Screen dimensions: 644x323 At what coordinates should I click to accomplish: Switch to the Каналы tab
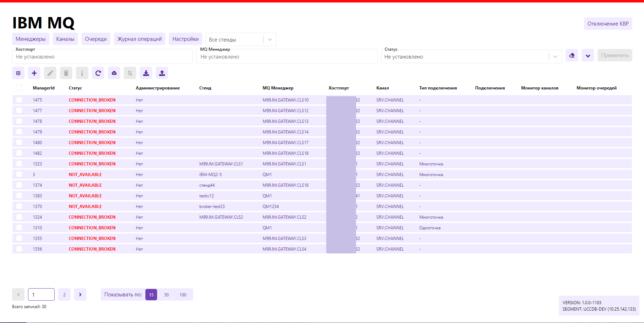pos(65,39)
